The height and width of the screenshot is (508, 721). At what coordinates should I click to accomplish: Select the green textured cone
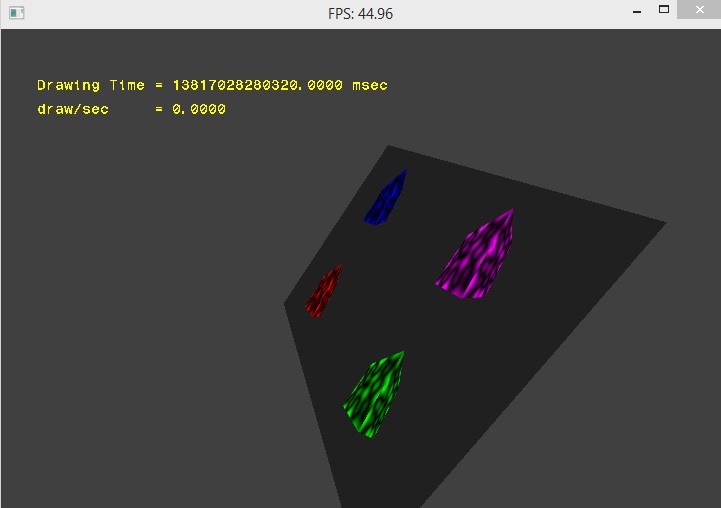pos(374,394)
